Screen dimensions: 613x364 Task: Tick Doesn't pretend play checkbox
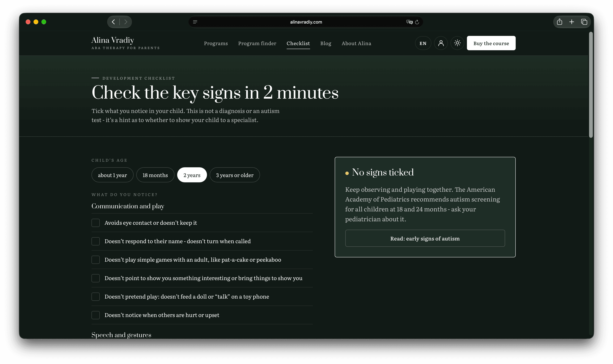[x=95, y=296]
